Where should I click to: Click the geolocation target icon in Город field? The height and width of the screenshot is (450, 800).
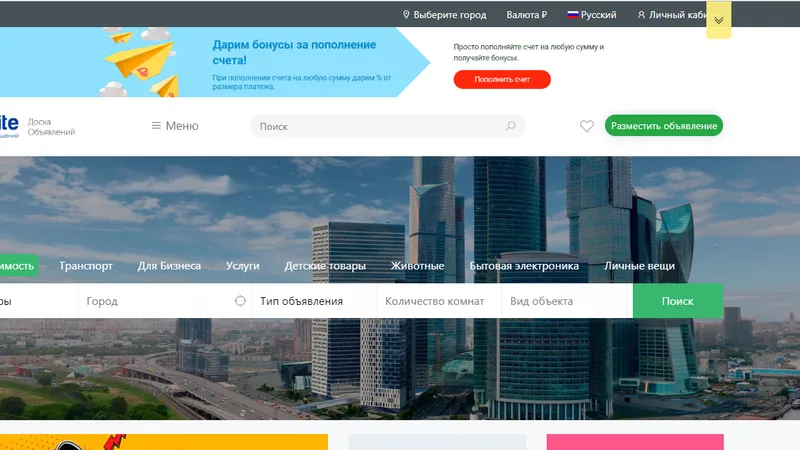(x=240, y=301)
